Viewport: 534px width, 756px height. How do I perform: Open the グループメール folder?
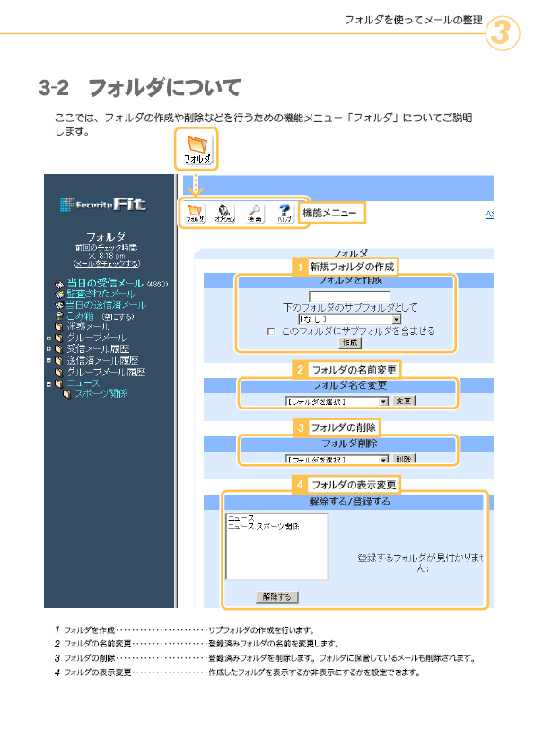(x=96, y=338)
